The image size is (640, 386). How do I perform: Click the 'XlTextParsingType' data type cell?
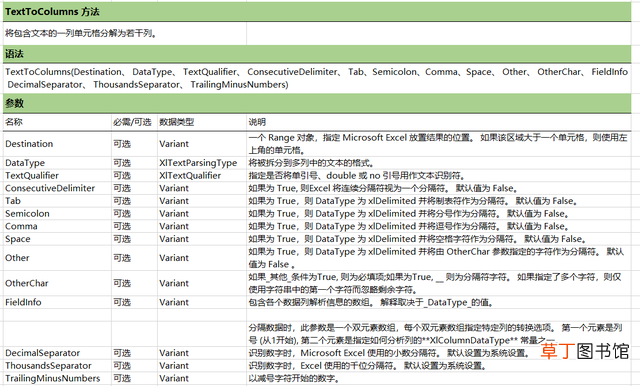(x=202, y=163)
